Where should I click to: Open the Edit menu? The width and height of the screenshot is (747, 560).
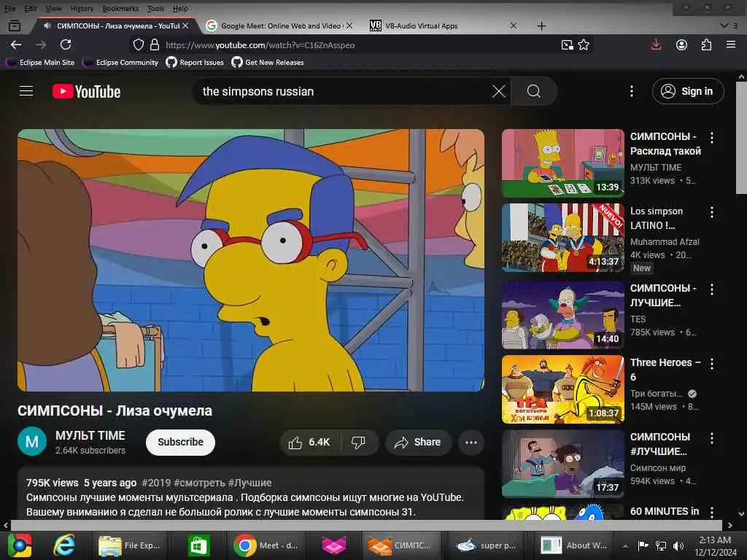tap(31, 9)
